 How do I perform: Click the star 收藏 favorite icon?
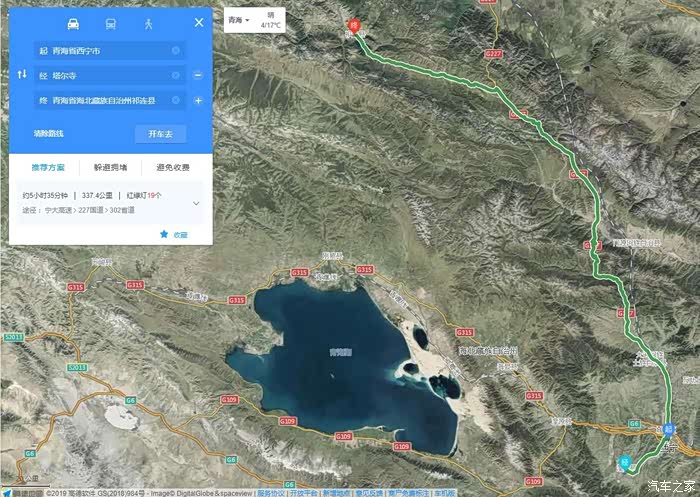click(x=164, y=234)
